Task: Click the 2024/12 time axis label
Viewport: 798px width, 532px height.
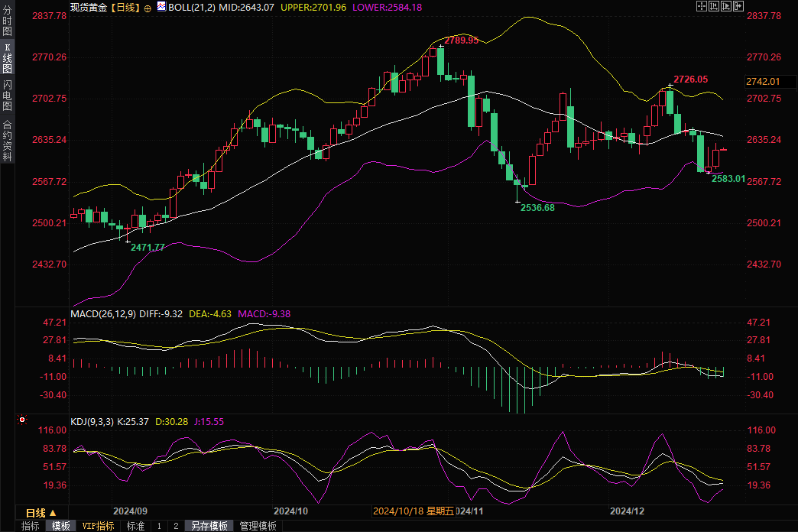Action: pyautogui.click(x=627, y=511)
